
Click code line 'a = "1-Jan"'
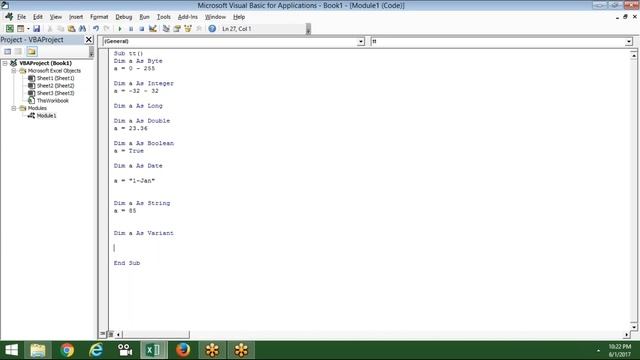coord(134,181)
